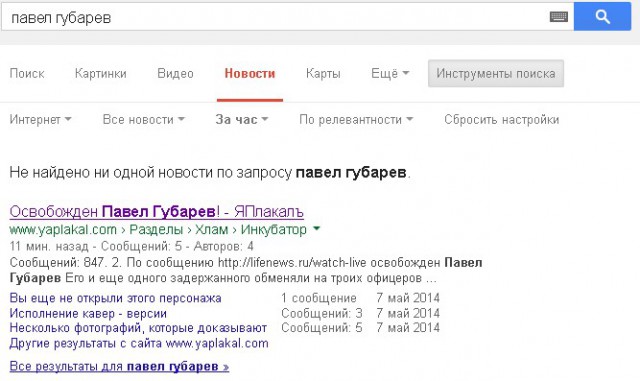This screenshot has width=640, height=381.
Task: Switch to the Поиск tab
Action: pos(27,74)
